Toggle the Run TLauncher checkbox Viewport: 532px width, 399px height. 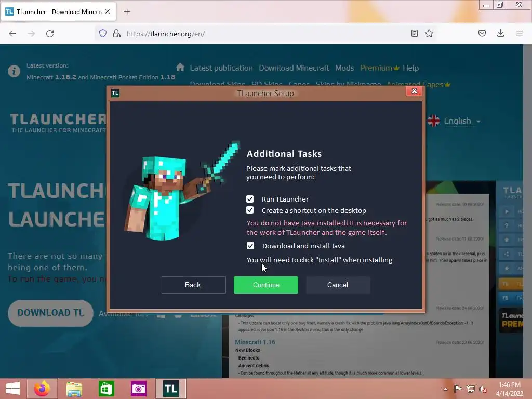(250, 199)
